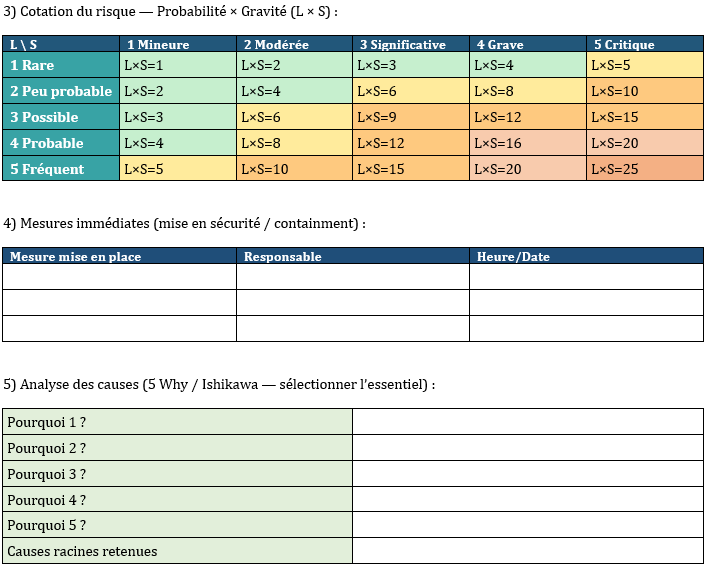Click the L×S=1 lowest risk cell

click(x=177, y=65)
